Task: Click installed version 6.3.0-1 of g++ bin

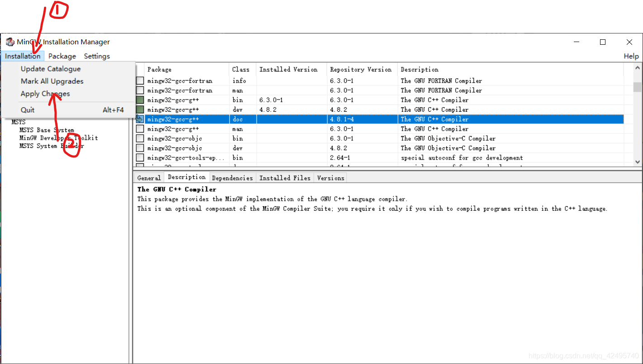Action: pyautogui.click(x=271, y=100)
